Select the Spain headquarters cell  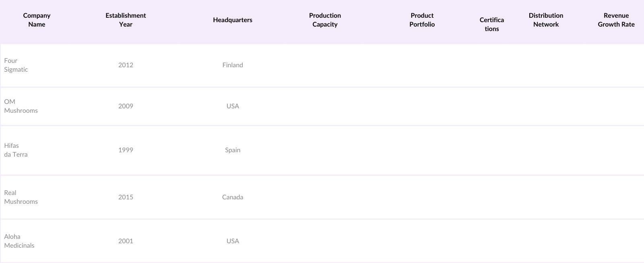[x=233, y=150]
